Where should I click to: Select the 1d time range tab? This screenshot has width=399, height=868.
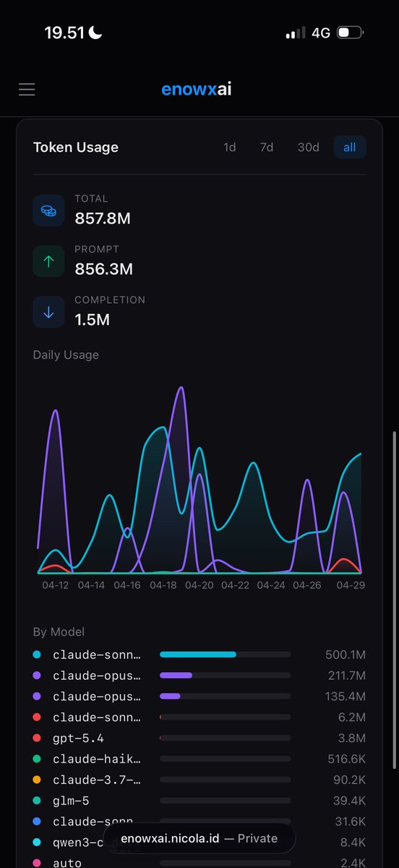click(230, 147)
